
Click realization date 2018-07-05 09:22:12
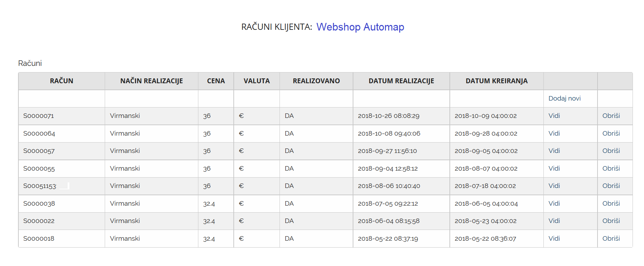tap(388, 204)
